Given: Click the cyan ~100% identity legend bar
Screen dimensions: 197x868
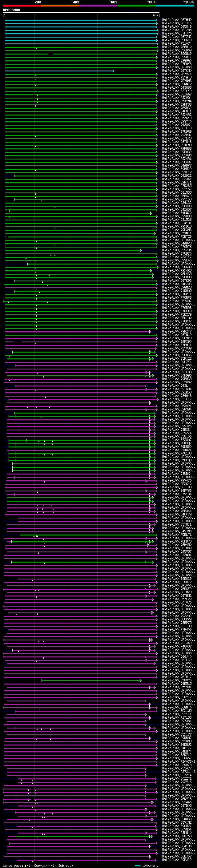Looking at the screenshot, I should point(175,6).
